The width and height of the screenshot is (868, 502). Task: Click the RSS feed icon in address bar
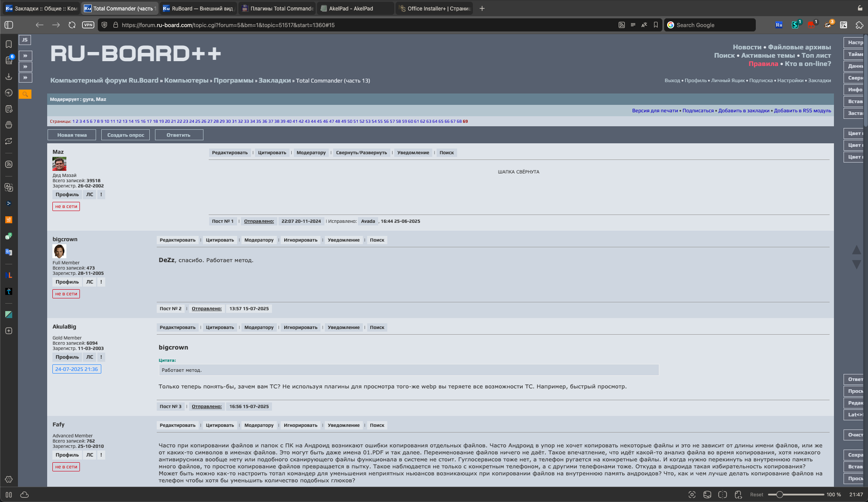622,25
